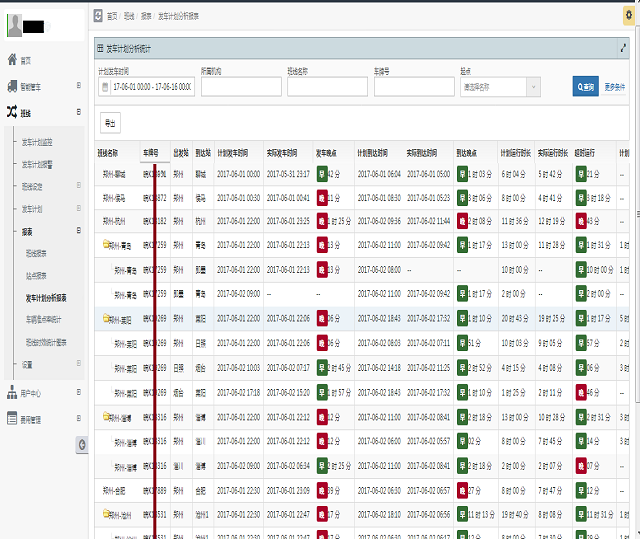Click the shuffle arrows icon in the sidebar
This screenshot has width=640, height=539.
click(12, 112)
